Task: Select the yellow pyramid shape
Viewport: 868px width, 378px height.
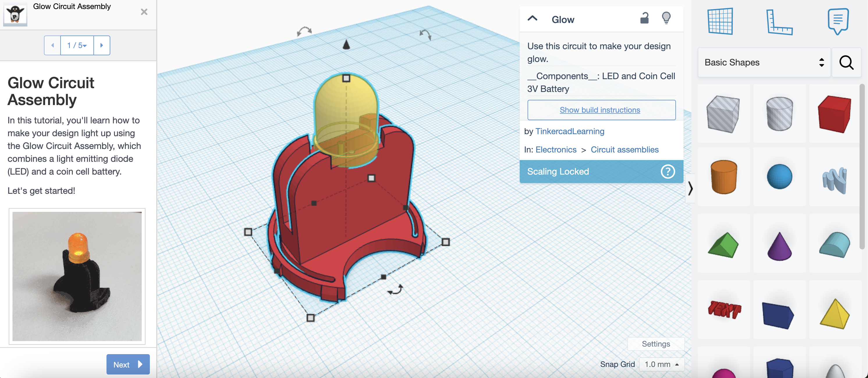Action: 835,314
